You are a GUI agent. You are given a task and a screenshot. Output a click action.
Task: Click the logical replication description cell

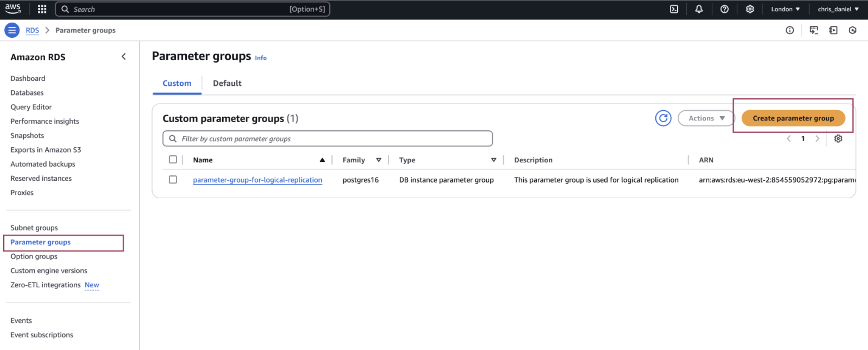(x=596, y=180)
